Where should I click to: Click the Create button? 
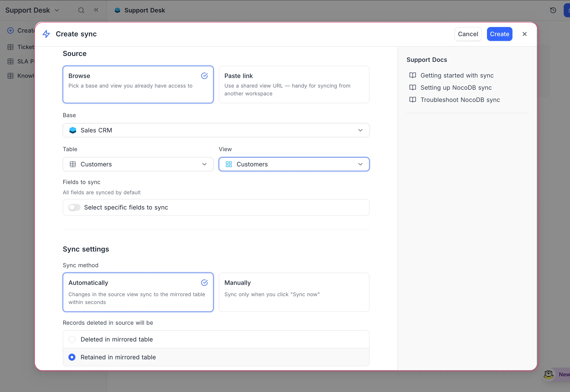click(499, 34)
